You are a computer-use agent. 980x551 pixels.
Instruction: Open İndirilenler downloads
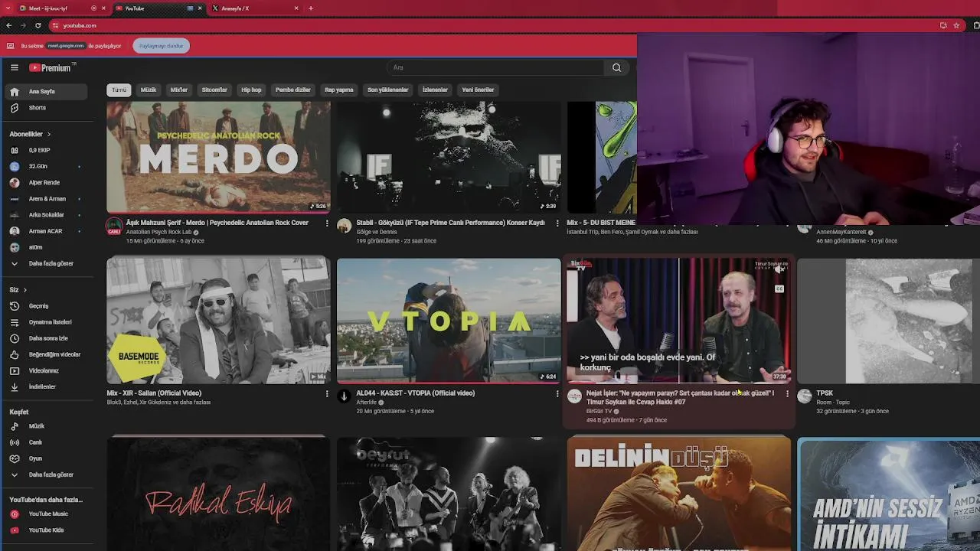click(46, 386)
